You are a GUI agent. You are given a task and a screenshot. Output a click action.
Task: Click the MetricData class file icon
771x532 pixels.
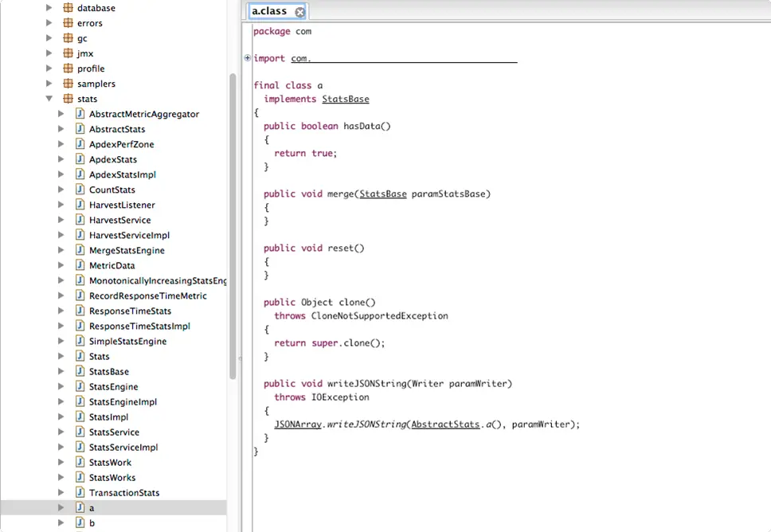pyautogui.click(x=80, y=265)
